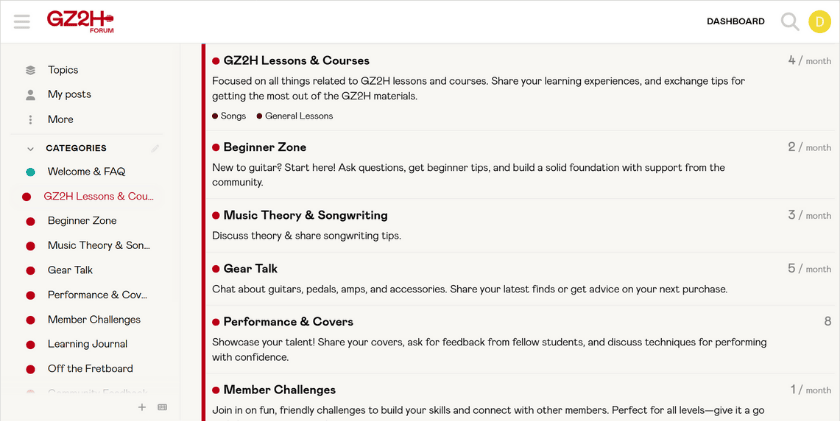Click the My posts person icon
This screenshot has width=840, height=421.
click(x=30, y=95)
